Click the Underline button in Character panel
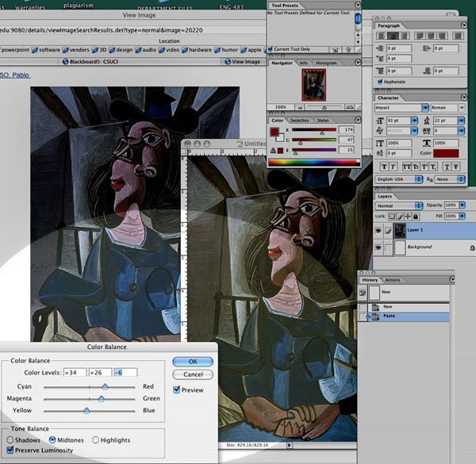476x464 pixels. (x=447, y=167)
